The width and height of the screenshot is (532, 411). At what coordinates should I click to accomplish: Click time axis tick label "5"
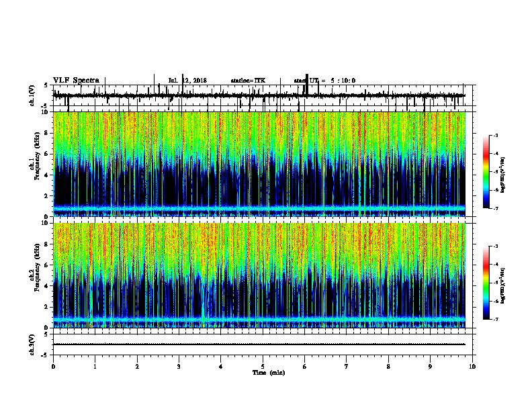[263, 367]
